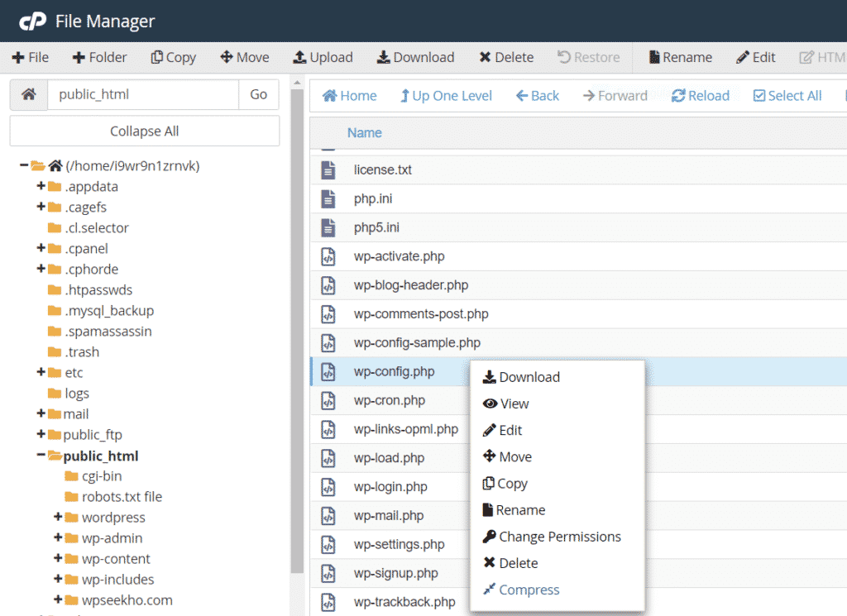Open the logs folder in tree
Viewport: 847px width, 616px height.
tap(69, 394)
